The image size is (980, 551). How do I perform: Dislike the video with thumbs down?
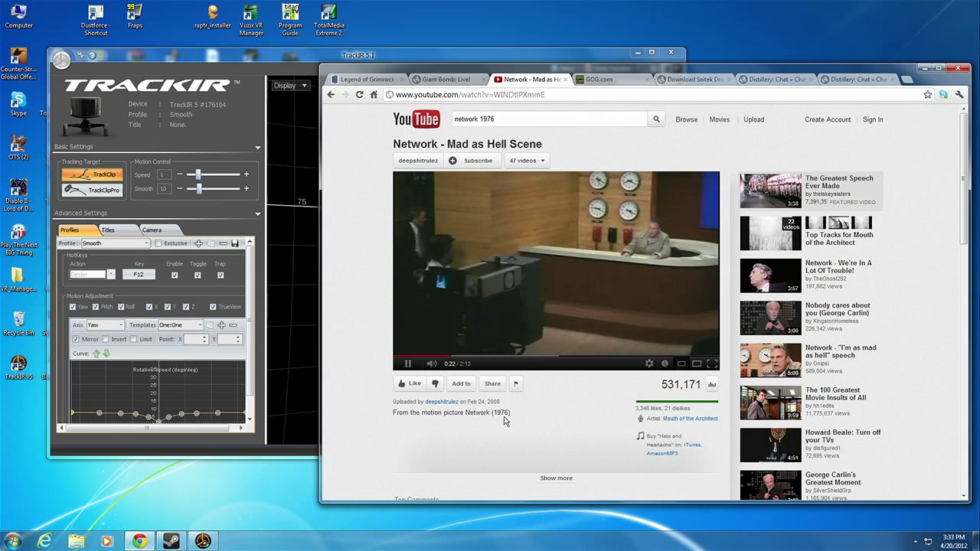[x=436, y=383]
